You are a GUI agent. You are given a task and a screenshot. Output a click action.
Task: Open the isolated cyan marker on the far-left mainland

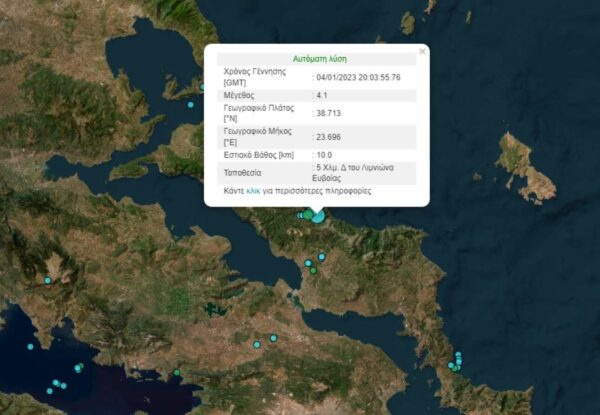[x=47, y=280]
